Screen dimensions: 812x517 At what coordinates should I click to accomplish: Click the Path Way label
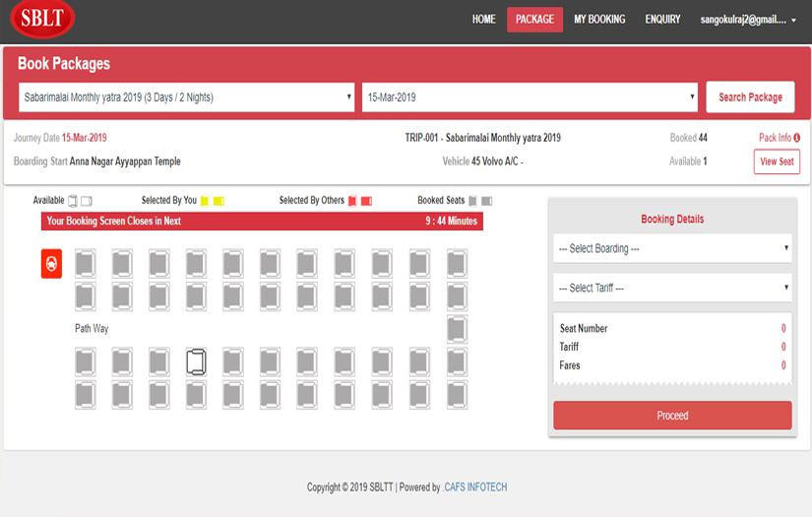click(92, 329)
